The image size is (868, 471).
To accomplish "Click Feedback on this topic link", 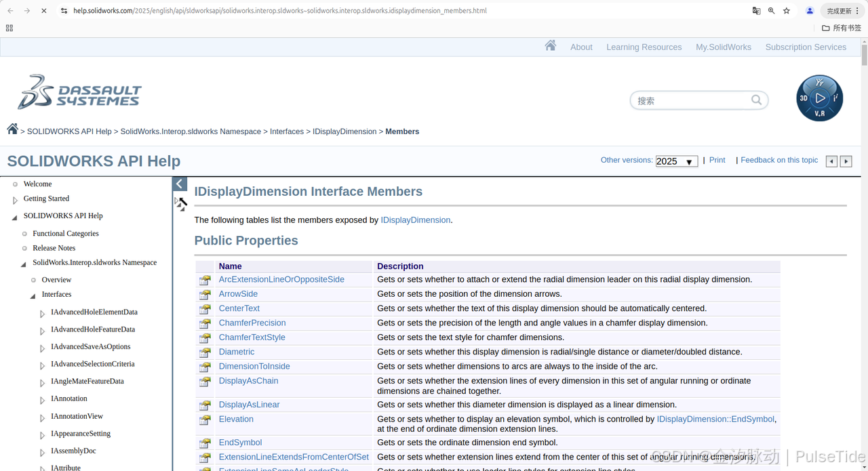I will pos(779,160).
